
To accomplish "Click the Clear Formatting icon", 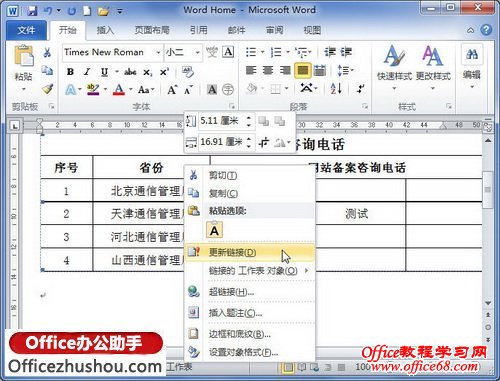I will (188, 72).
